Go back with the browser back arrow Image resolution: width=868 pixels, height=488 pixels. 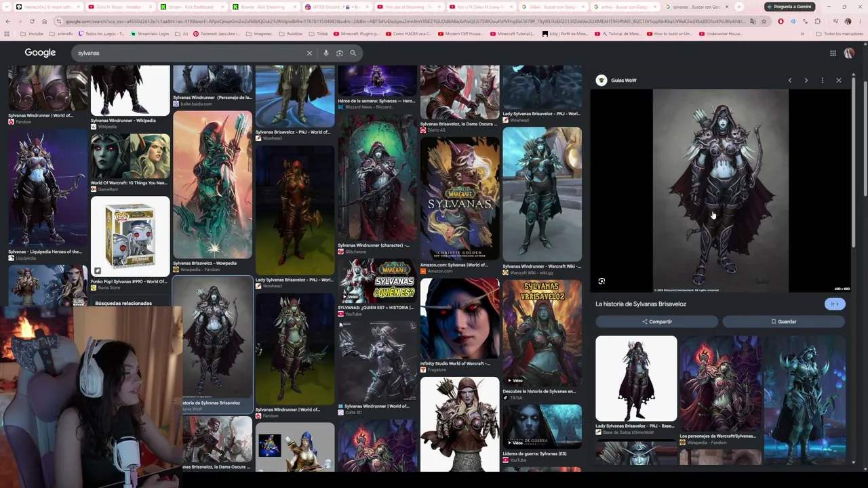coord(7,21)
